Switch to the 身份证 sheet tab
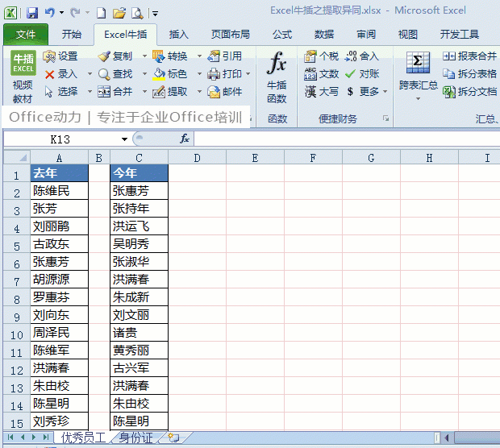Image resolution: width=500 pixels, height=448 pixels. click(x=135, y=438)
